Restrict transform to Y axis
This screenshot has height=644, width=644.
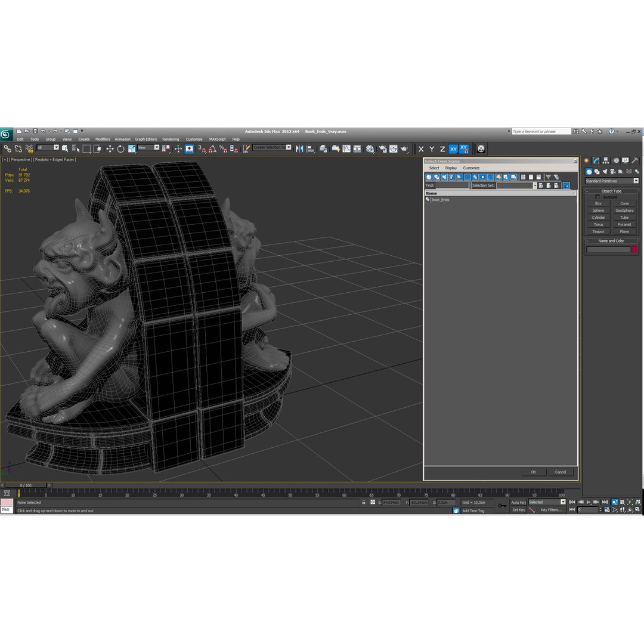(x=432, y=149)
